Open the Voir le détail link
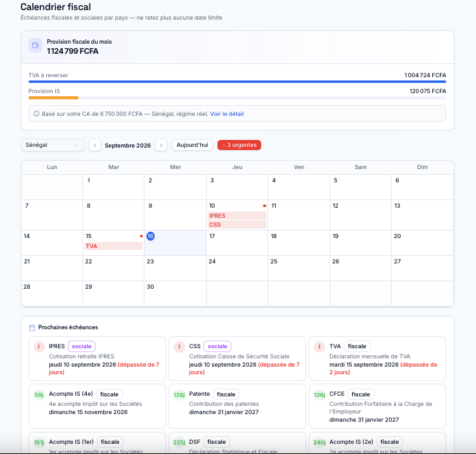This screenshot has height=454, width=476. coord(227,114)
